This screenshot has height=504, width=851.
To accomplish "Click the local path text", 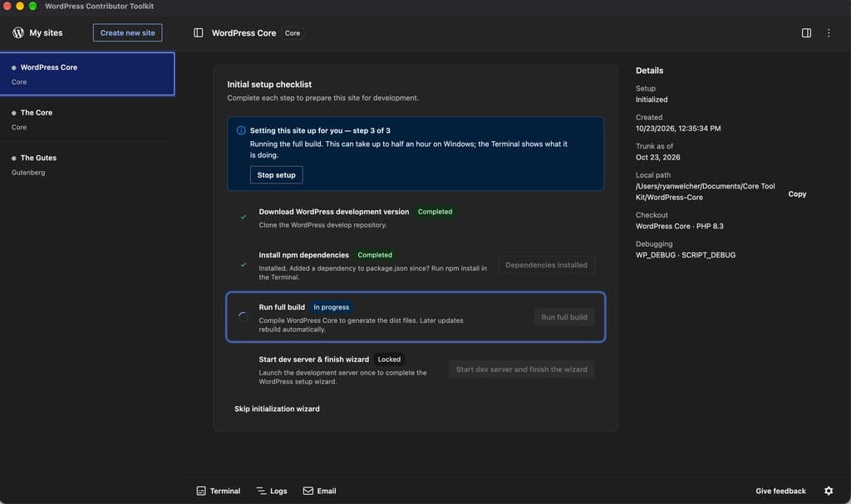I will [x=705, y=192].
